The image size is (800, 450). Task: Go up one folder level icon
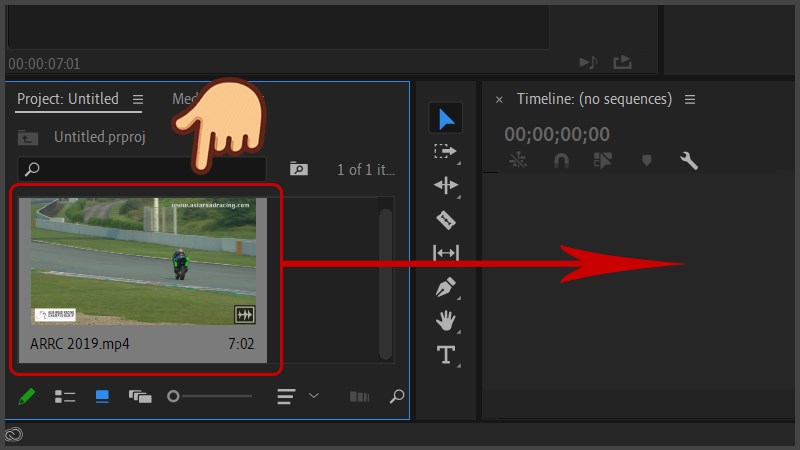(x=28, y=137)
